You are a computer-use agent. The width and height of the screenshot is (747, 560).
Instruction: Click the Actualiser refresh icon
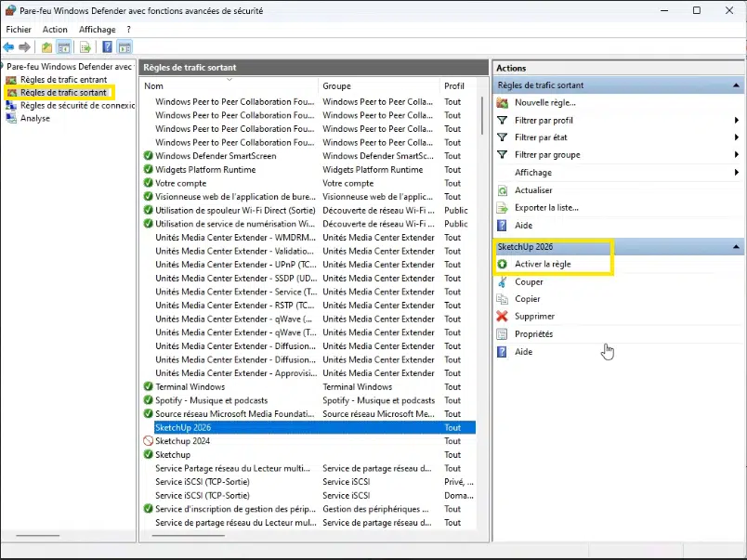pyautogui.click(x=503, y=190)
